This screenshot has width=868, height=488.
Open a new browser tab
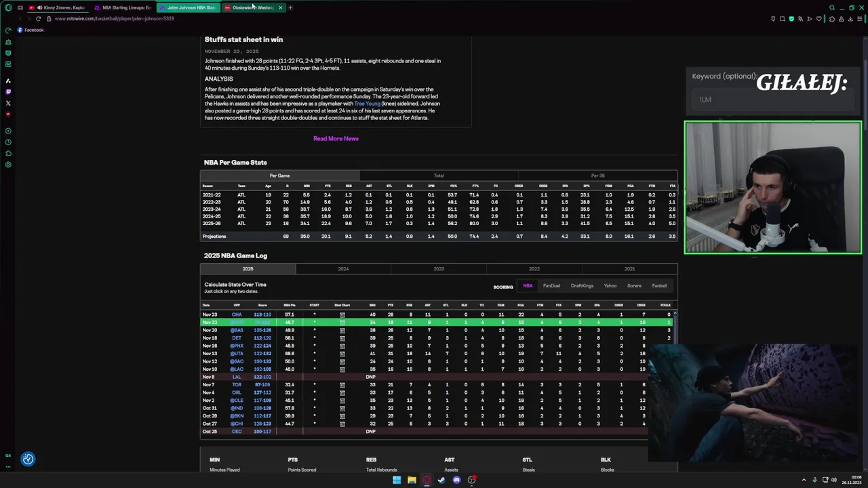[290, 7]
